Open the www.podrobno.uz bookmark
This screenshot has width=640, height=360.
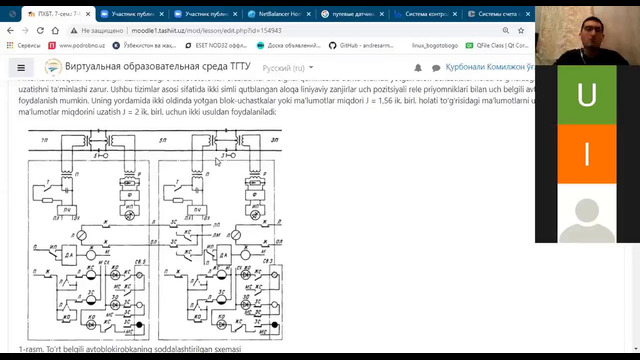[76, 45]
